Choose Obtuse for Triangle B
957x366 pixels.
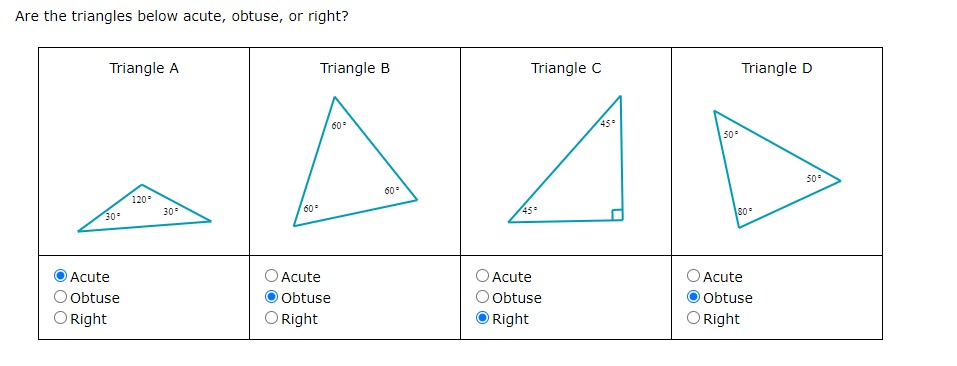(272, 297)
